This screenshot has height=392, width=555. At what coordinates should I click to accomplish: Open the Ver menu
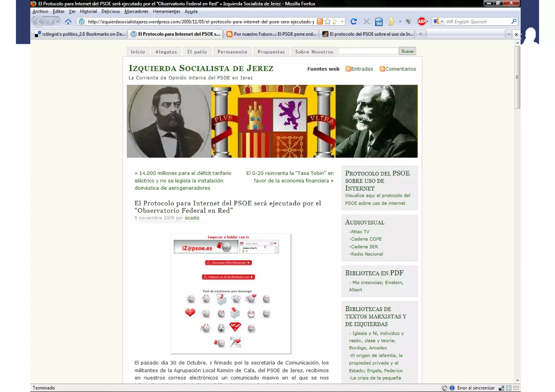click(x=72, y=11)
